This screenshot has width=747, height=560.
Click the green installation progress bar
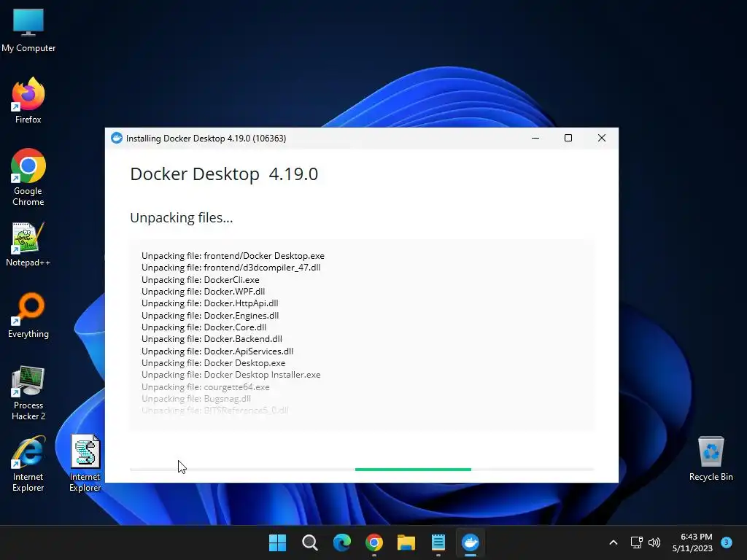tap(413, 470)
